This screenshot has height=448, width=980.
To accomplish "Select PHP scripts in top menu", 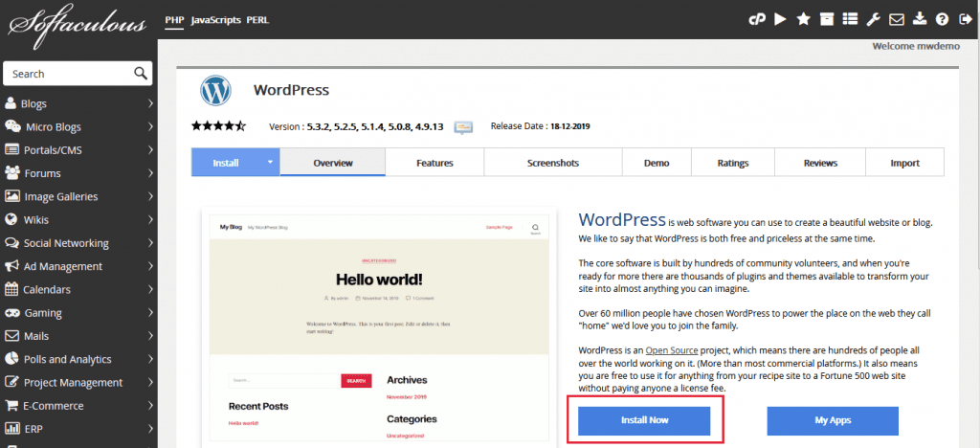I will tap(174, 20).
